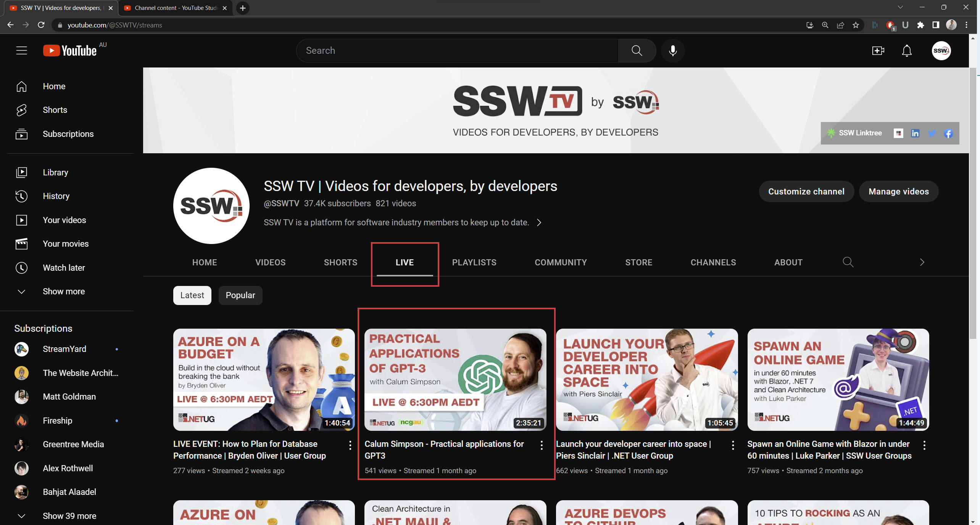Select the Popular filter chip
This screenshot has width=980, height=525.
point(240,295)
